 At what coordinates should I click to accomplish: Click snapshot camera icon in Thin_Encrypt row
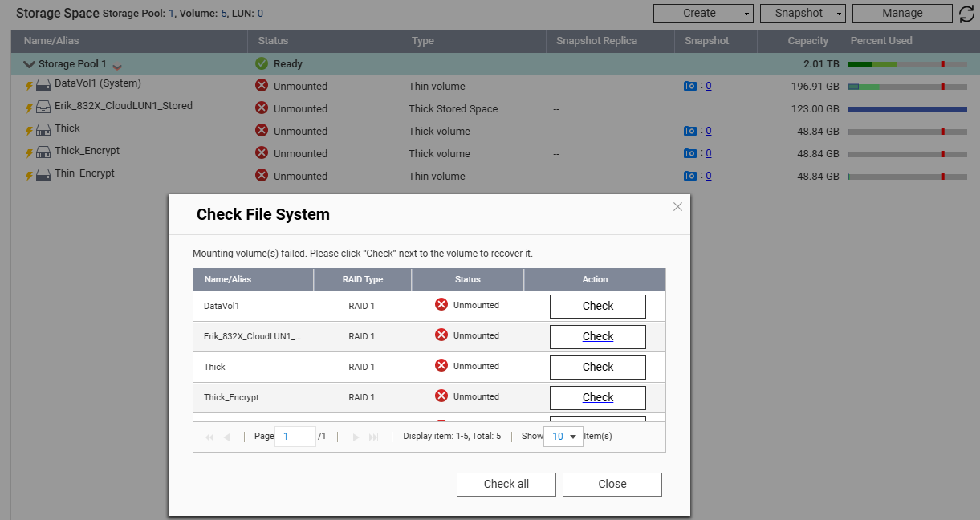[689, 176]
